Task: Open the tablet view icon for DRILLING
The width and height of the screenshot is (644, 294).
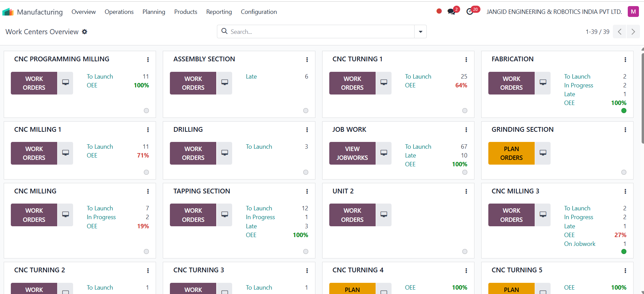Action: (x=224, y=153)
